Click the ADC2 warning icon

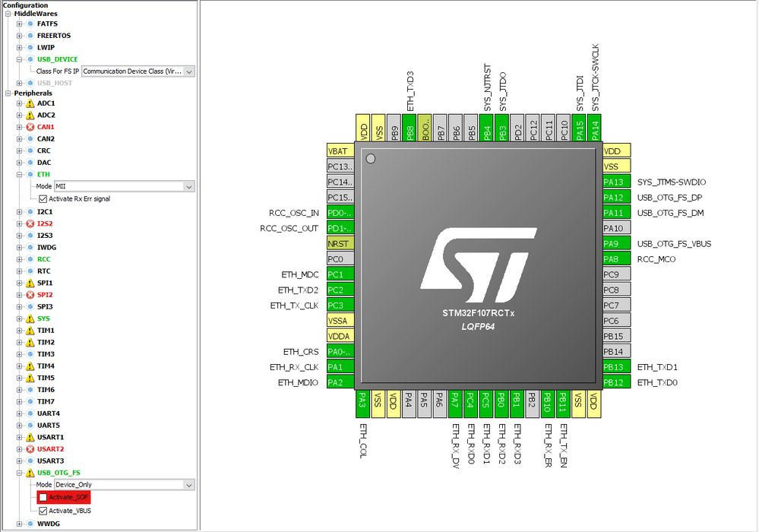[30, 116]
